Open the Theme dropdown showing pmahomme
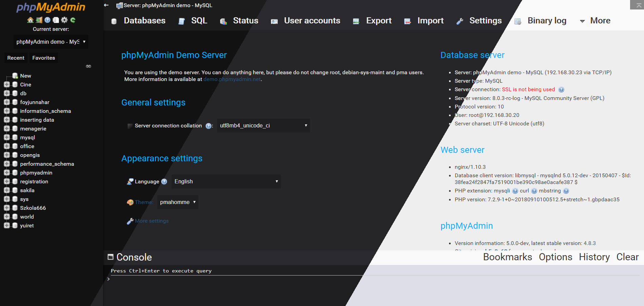The image size is (644, 306). click(177, 202)
